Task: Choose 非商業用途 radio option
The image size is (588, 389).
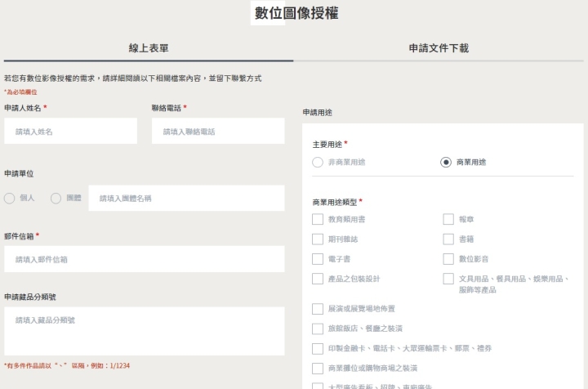Action: pyautogui.click(x=318, y=162)
